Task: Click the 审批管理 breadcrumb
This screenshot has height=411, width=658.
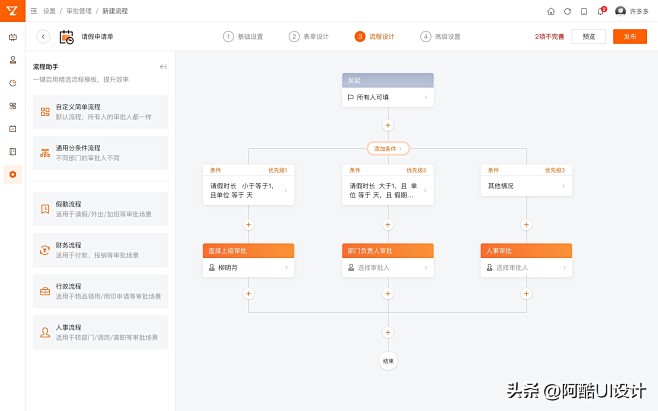Action: 79,11
